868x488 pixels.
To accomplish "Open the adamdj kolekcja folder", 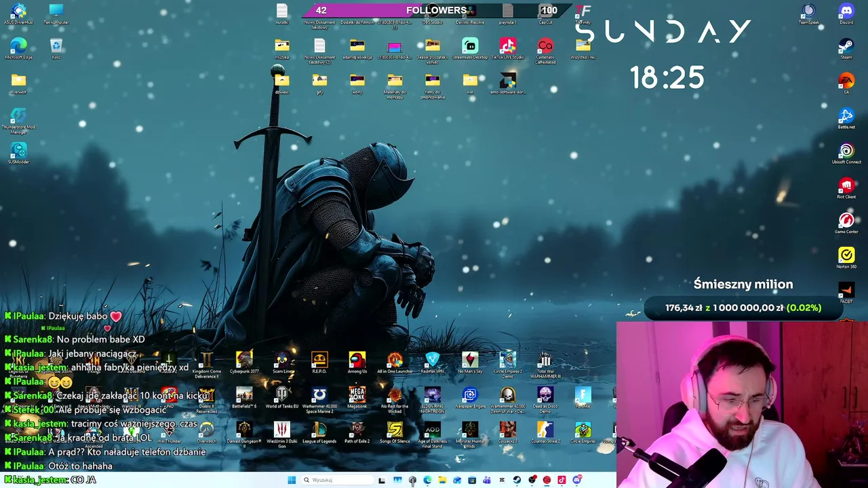I will 357,49.
